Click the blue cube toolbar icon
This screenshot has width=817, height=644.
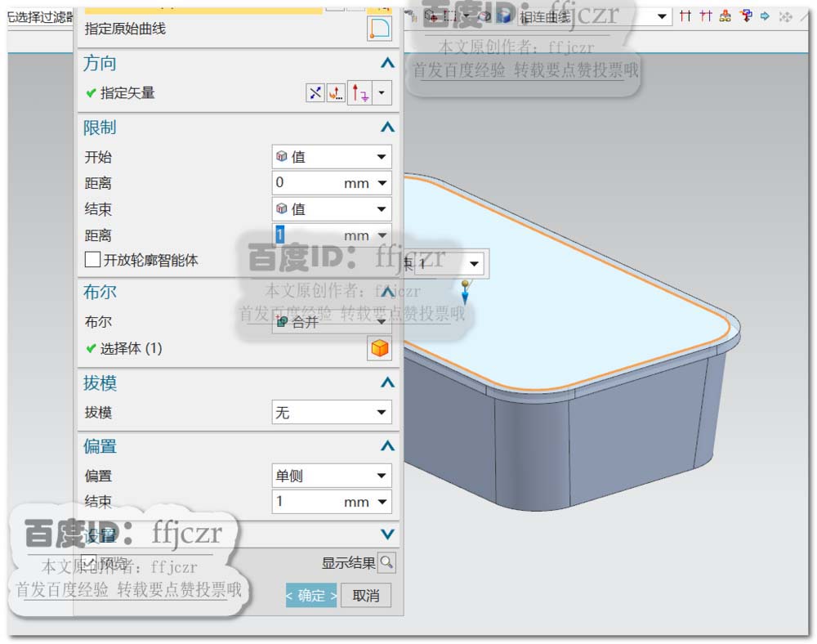point(503,16)
